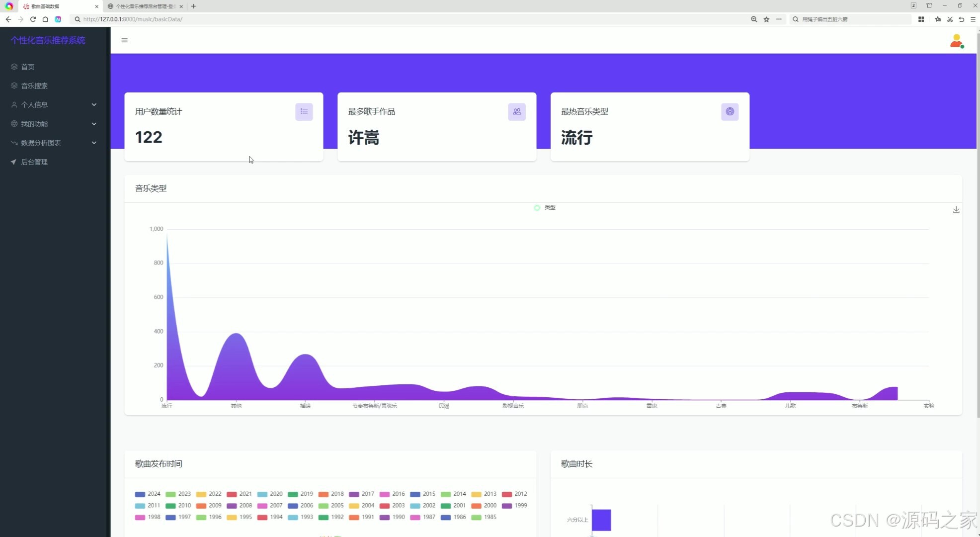Select the 首页 home icon in sidebar

13,67
